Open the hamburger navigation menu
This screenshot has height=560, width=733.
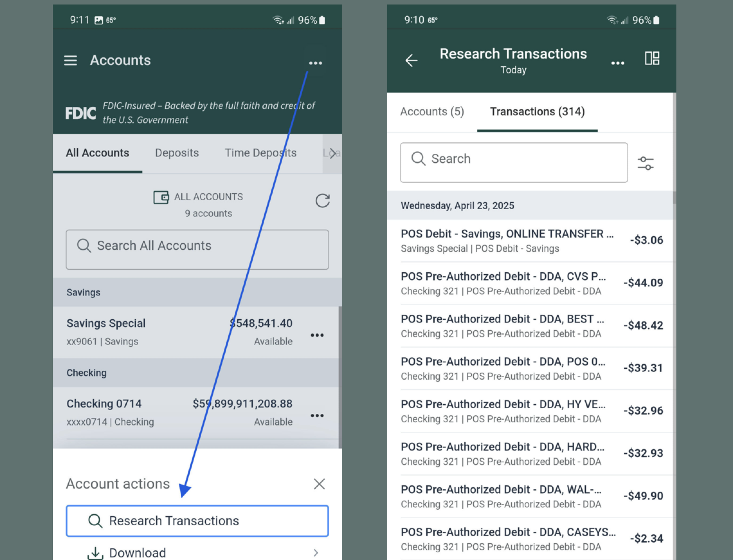pos(70,60)
